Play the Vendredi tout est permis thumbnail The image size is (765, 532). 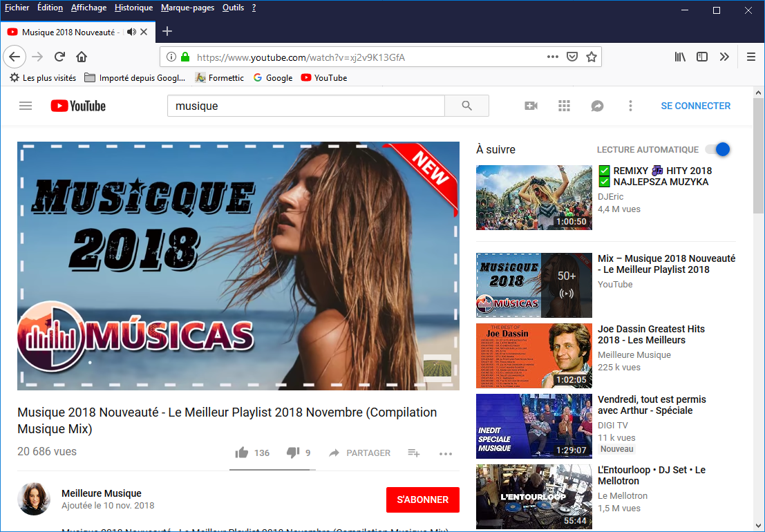533,426
